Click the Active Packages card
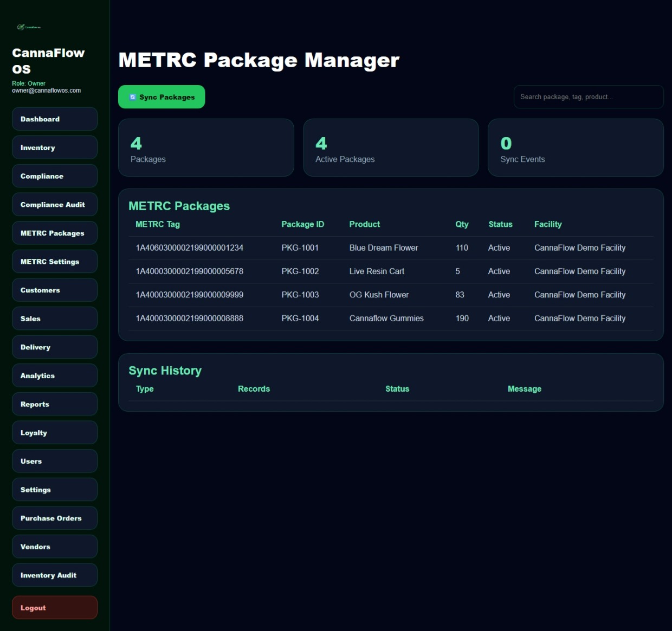Screen dimensions: 672x631 (x=391, y=148)
